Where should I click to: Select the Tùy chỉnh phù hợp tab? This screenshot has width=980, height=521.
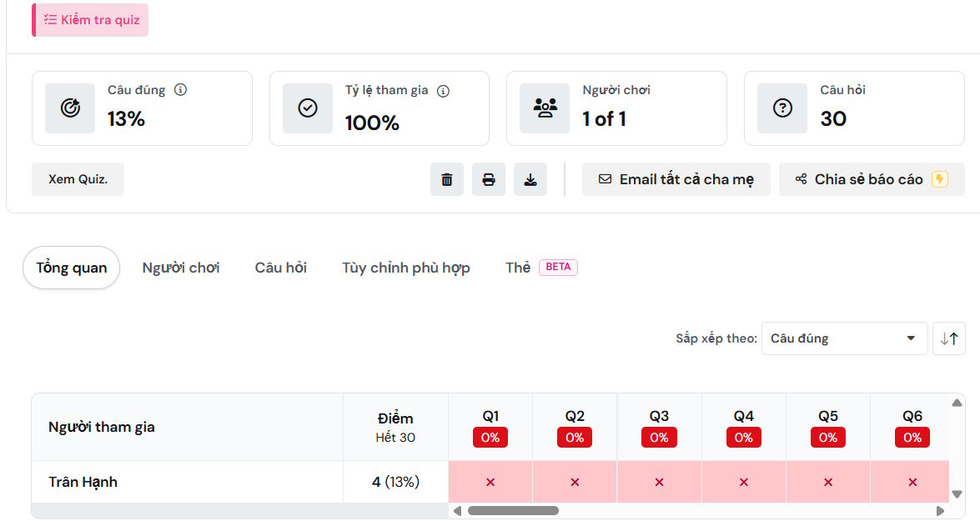[406, 268]
